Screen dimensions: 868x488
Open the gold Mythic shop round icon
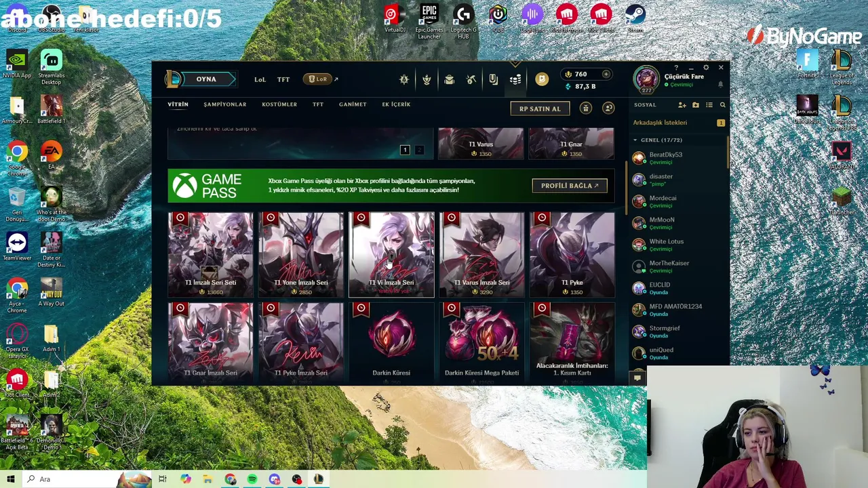(541, 79)
